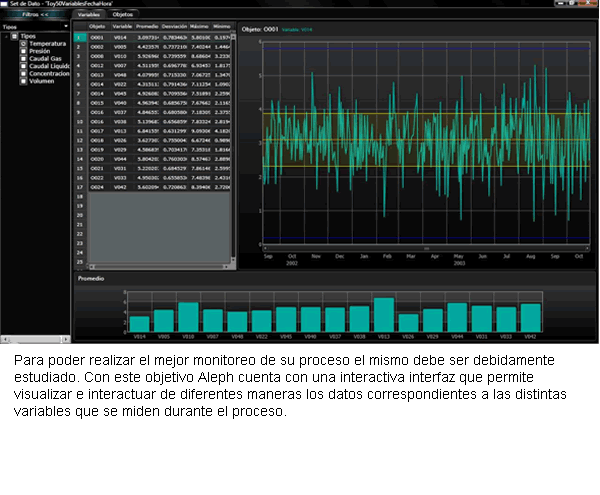Collapse the Tipos tree node
This screenshot has width=600, height=495.
pyautogui.click(x=6, y=37)
